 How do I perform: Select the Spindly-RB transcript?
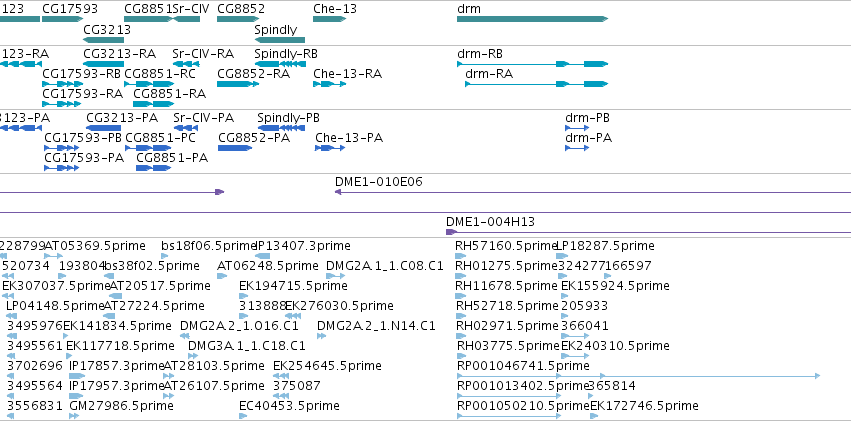[280, 64]
